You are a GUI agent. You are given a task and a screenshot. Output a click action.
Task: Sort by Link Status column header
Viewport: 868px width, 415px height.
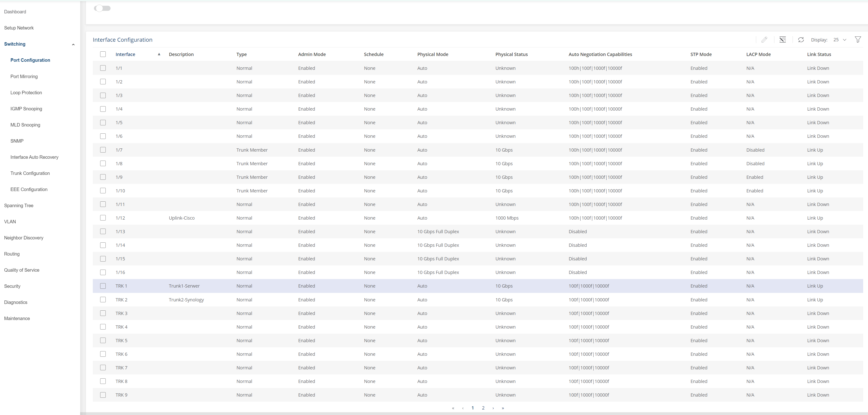coord(819,54)
